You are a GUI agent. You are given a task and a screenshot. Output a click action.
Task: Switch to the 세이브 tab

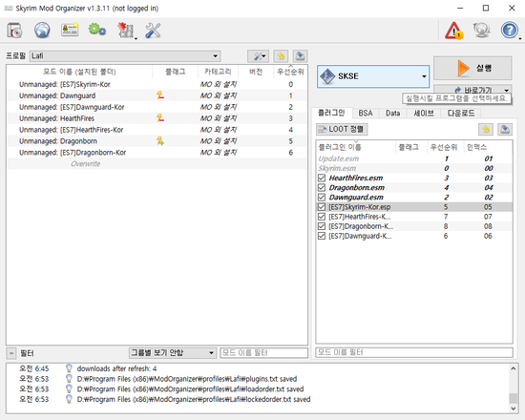point(424,114)
